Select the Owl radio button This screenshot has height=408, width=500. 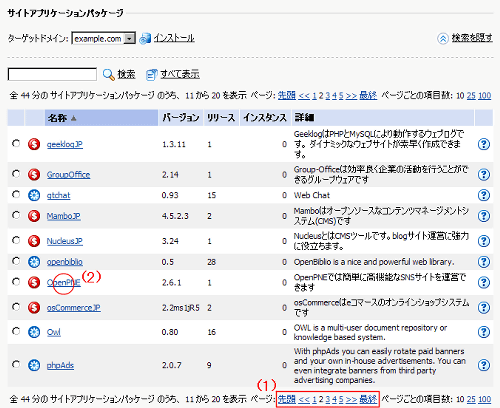(16, 331)
